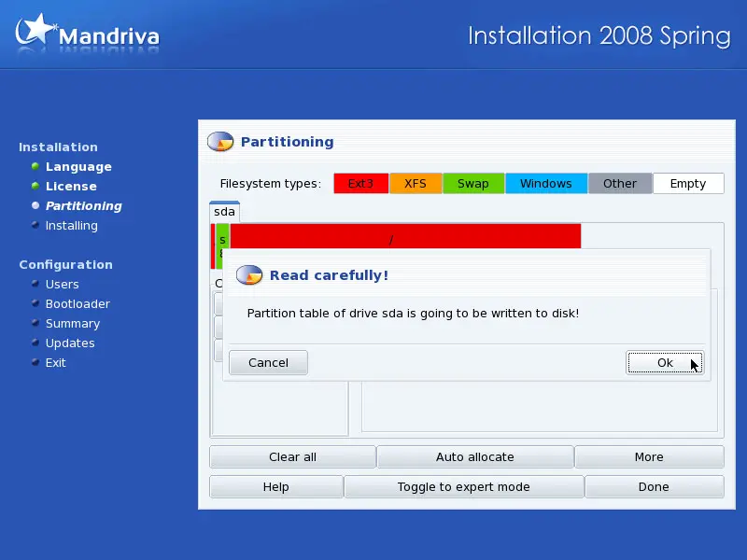Confirm writing partition table with Ok
This screenshot has height=560, width=747.
coord(665,363)
